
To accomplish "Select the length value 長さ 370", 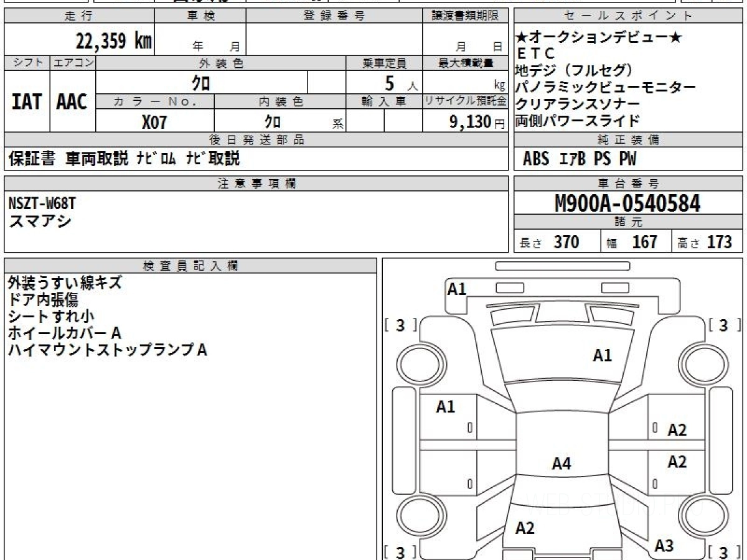I will pyautogui.click(x=550, y=242).
